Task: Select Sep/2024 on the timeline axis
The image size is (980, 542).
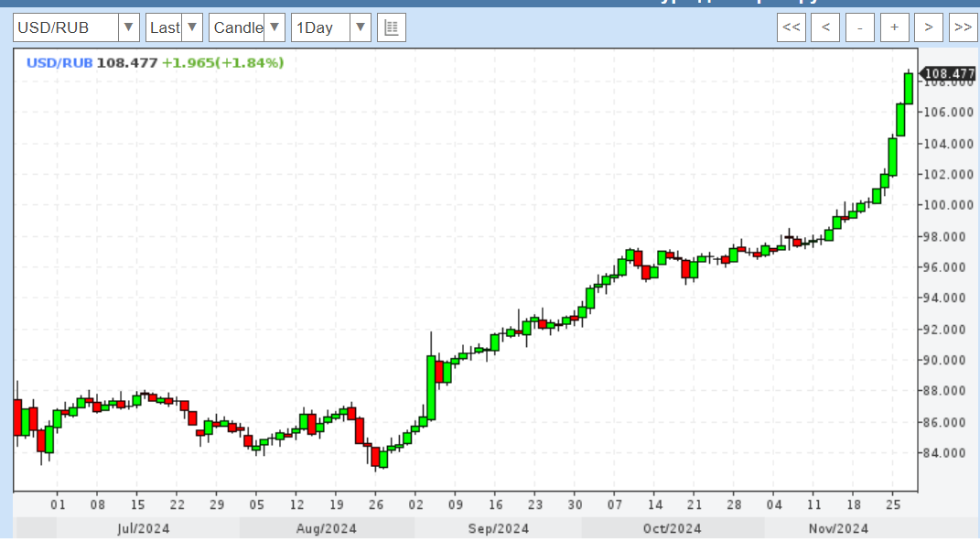Action: pos(497,528)
